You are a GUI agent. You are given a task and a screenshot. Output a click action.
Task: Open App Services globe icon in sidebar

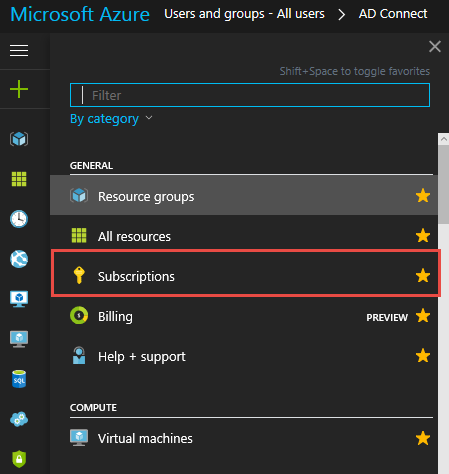coord(19,259)
